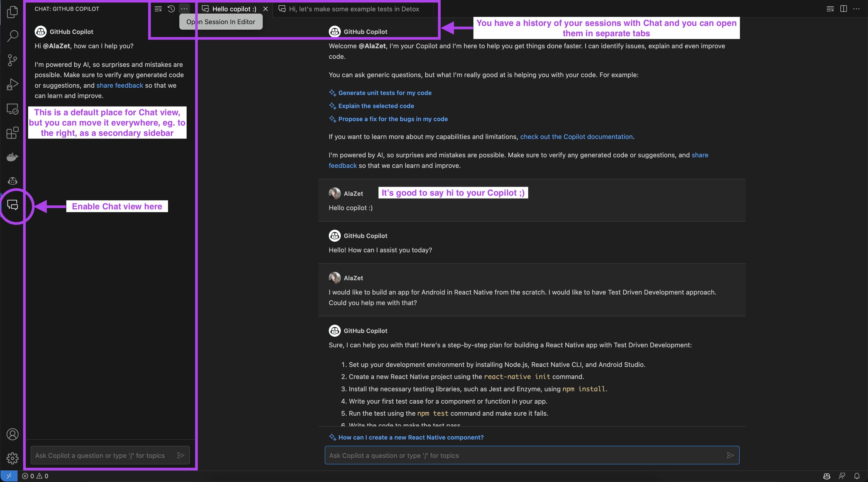Screen dimensions: 868x482
Task: Toggle split editor layout view
Action: [x=844, y=8]
